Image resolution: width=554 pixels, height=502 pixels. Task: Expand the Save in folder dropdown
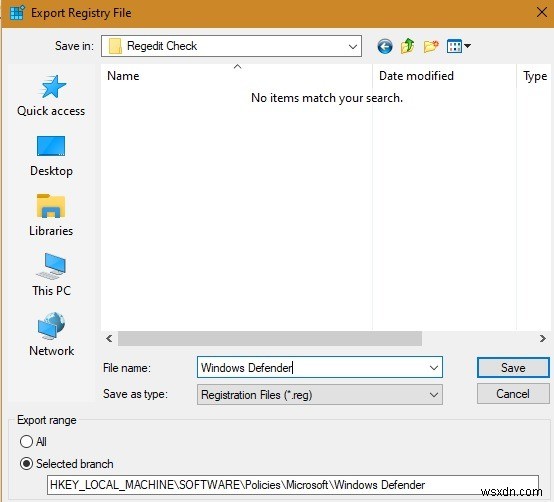(x=352, y=46)
